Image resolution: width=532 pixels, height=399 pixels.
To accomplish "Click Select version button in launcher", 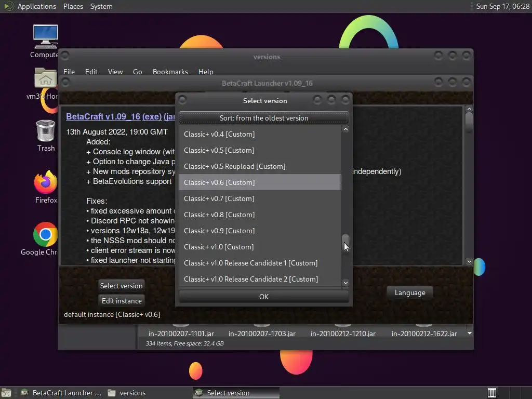I will coord(121,286).
